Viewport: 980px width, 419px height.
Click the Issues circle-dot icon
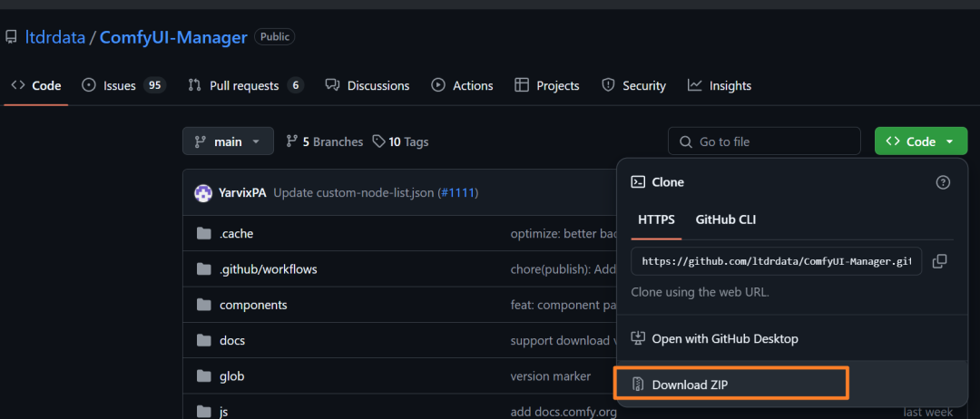point(89,85)
